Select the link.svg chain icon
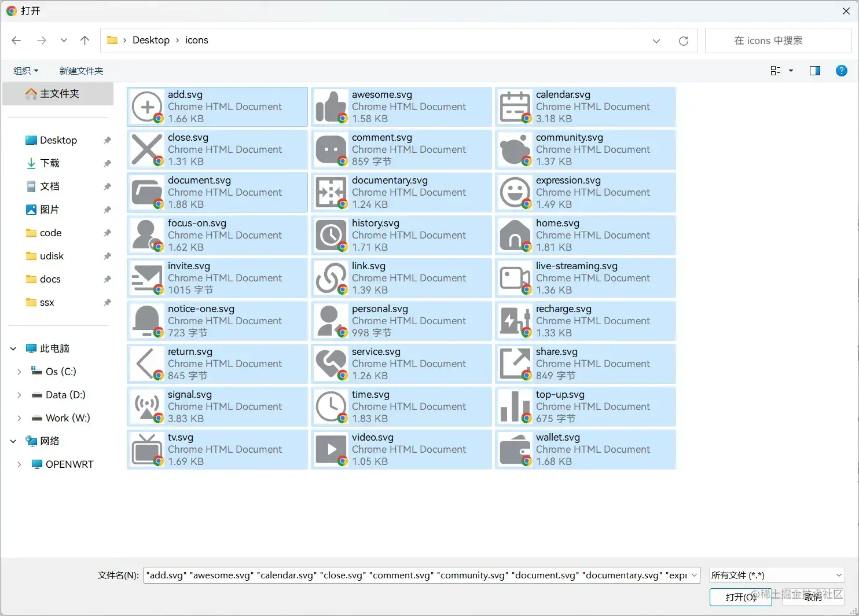Viewport: 859px width, 616px height. (x=331, y=278)
